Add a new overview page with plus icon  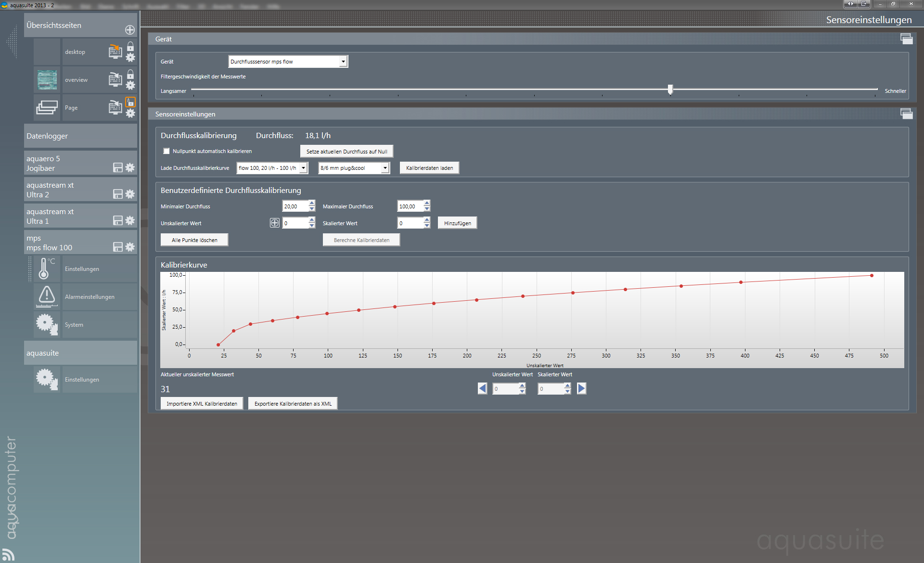pyautogui.click(x=130, y=30)
